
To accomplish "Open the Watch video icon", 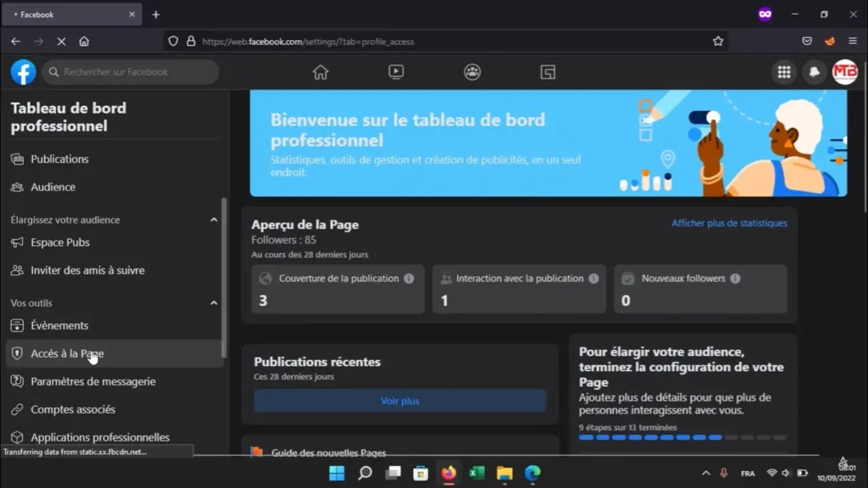I will [x=396, y=72].
